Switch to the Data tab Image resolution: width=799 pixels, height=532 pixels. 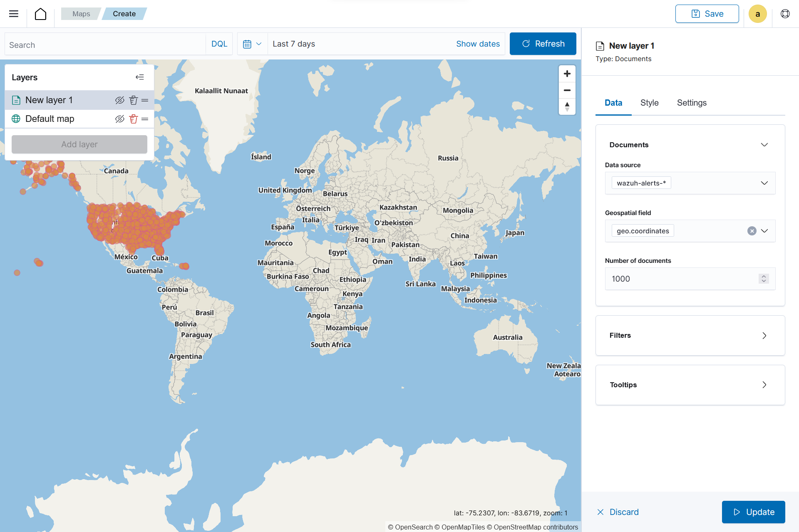(613, 103)
